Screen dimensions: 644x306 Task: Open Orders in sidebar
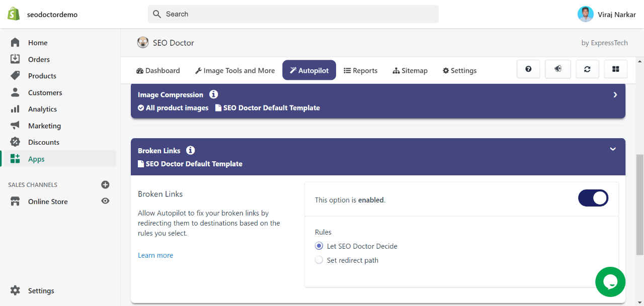39,59
